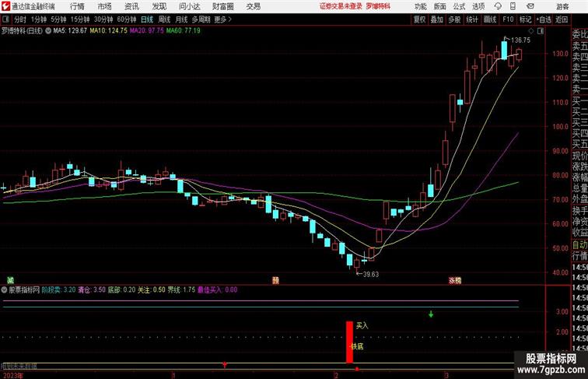Screen dimensions: 588x379
Task: Click the 自动 label in right panel
Action: [x=579, y=245]
